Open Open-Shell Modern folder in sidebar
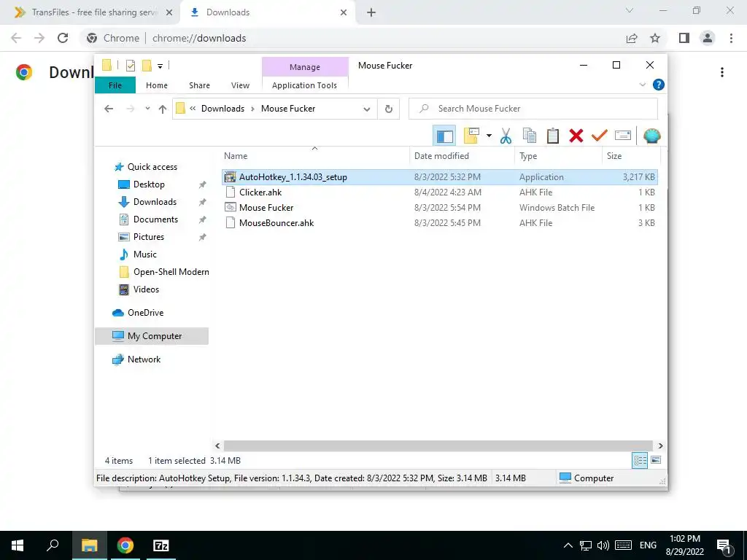The height and width of the screenshot is (560, 747). [x=171, y=272]
